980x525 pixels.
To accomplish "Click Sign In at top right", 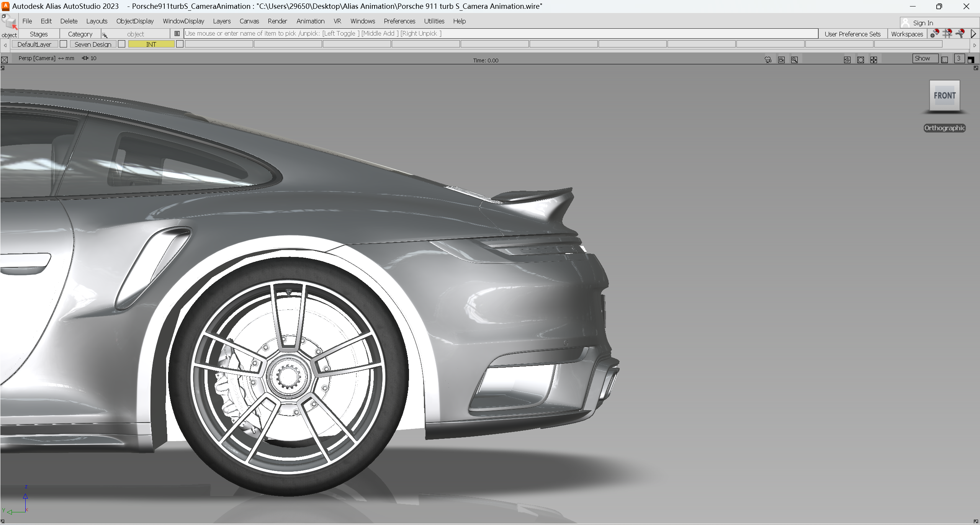I will click(x=923, y=23).
